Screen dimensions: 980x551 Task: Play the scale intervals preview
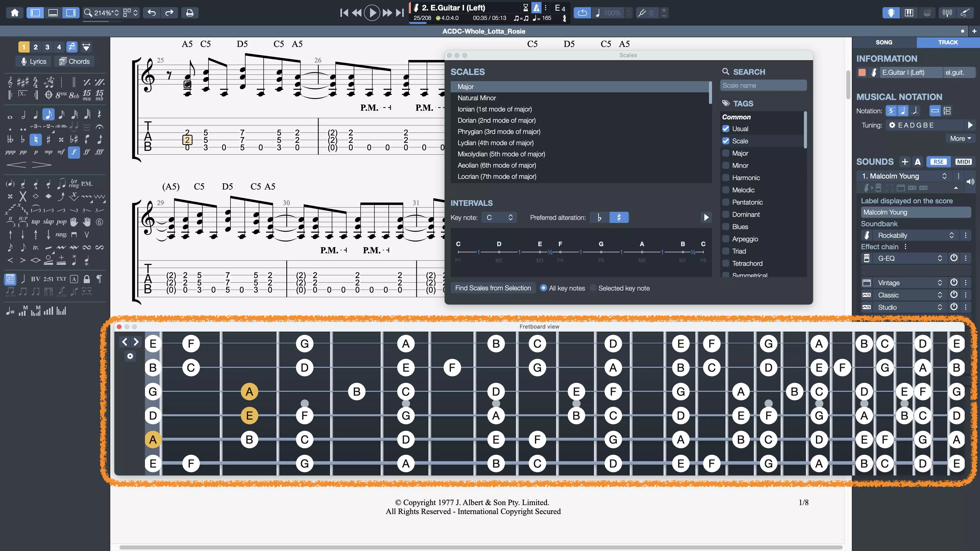pyautogui.click(x=706, y=218)
